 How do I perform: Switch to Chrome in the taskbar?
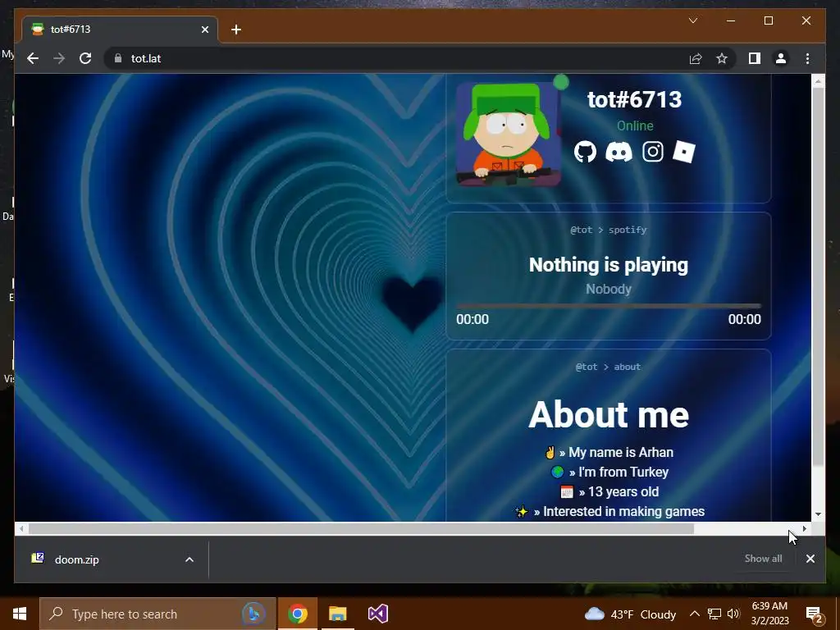(x=297, y=614)
